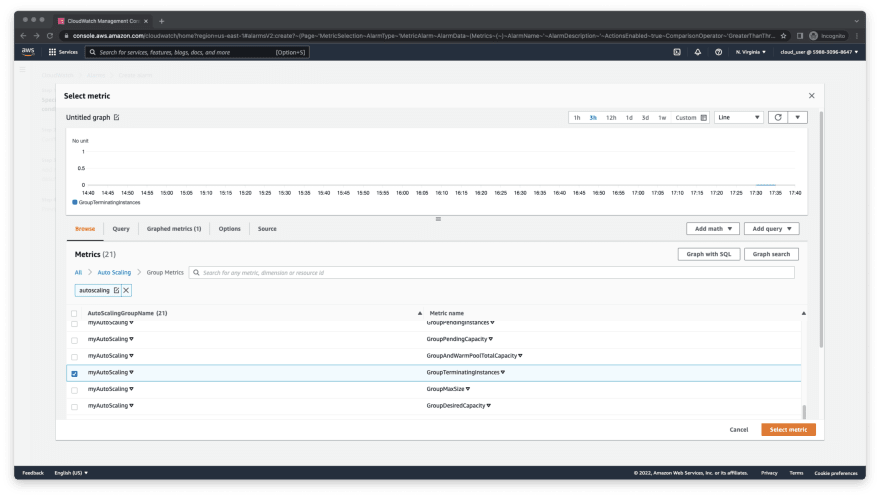
Task: Check the GroupAndWarmPoolTotalCapacity row checkbox
Action: [x=74, y=357]
